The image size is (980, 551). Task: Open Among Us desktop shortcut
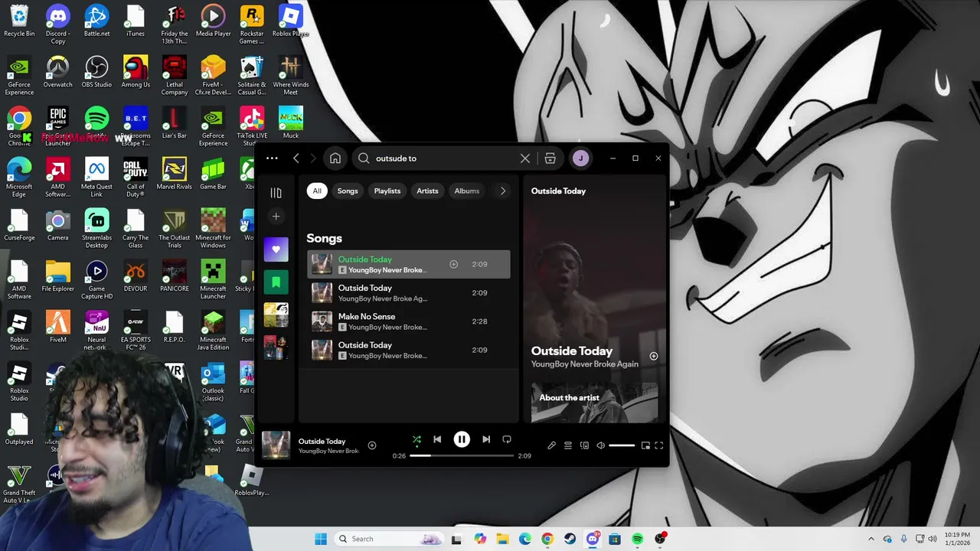click(x=136, y=72)
